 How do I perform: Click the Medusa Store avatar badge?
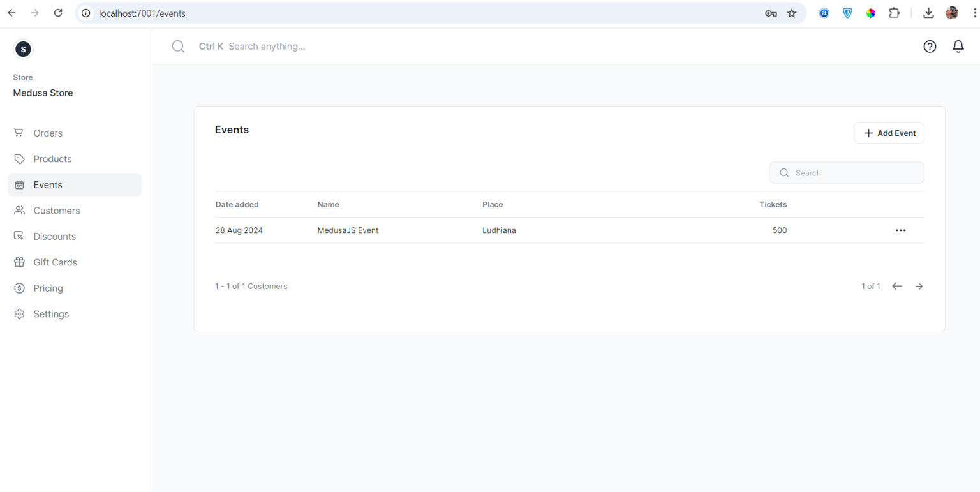(23, 49)
